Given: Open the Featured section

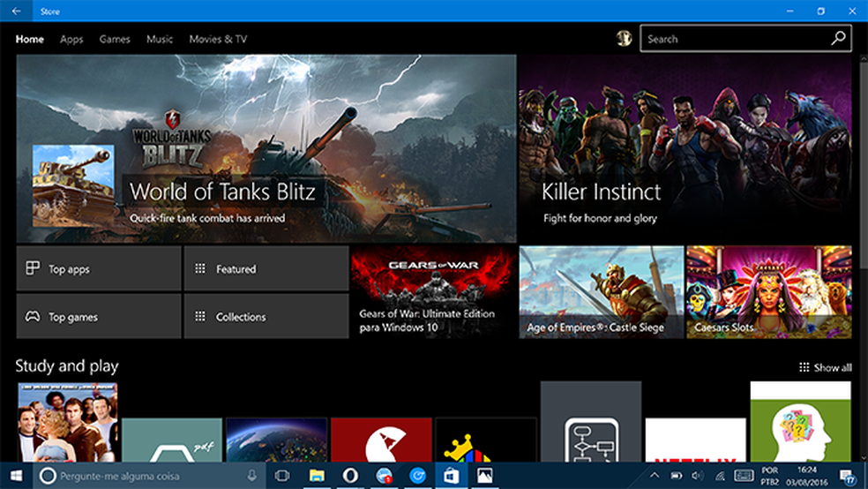Looking at the screenshot, I should [x=266, y=268].
